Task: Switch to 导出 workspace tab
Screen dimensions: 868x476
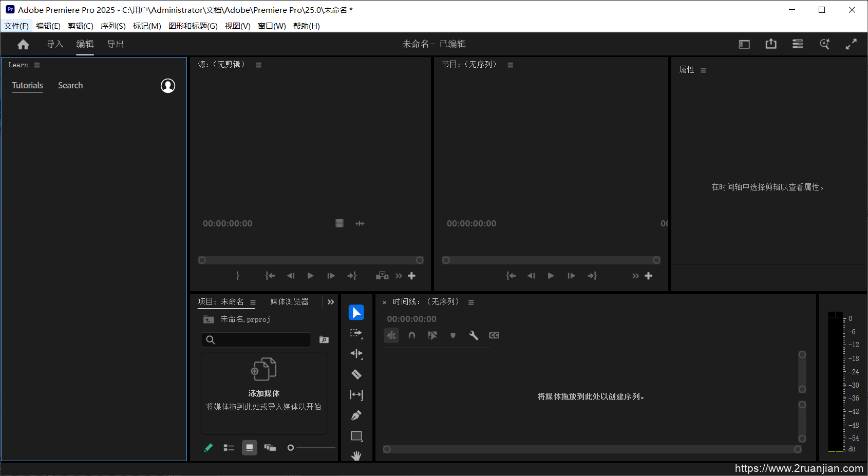Action: pos(116,44)
